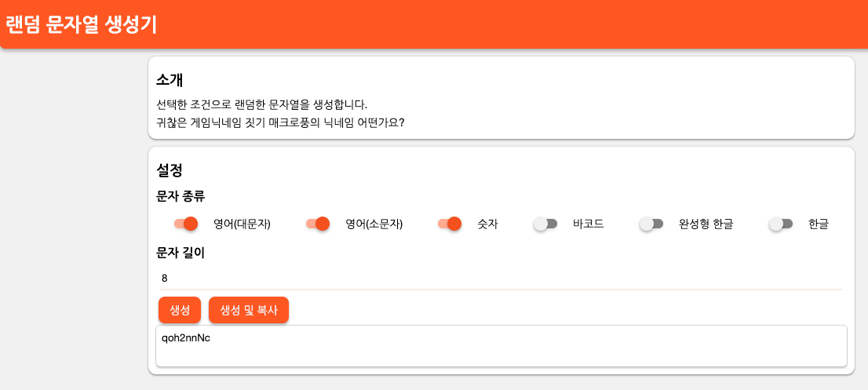Viewport: 868px width, 390px height.
Task: Click the result box containing qoh2nnNc
Action: pos(501,346)
